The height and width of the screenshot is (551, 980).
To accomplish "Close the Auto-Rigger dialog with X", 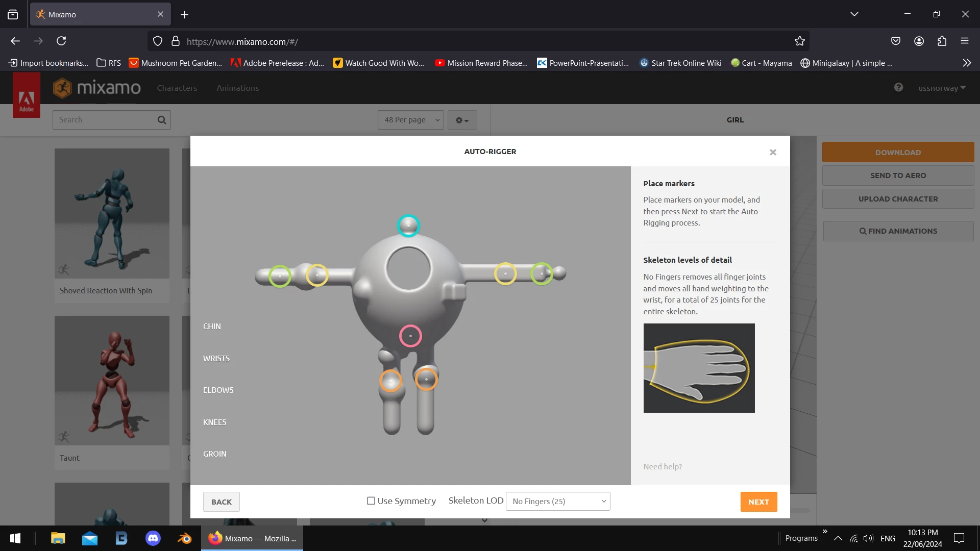I will point(773,152).
